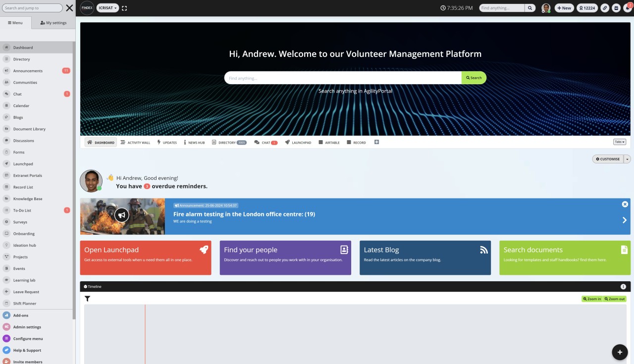This screenshot has width=634, height=364.
Task: Open the Timeline filter funnel icon
Action: coord(88,299)
